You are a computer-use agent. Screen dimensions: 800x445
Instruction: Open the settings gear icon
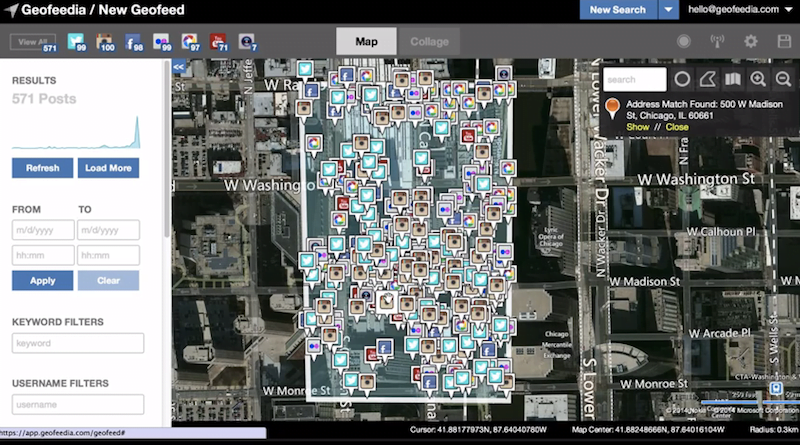[750, 42]
